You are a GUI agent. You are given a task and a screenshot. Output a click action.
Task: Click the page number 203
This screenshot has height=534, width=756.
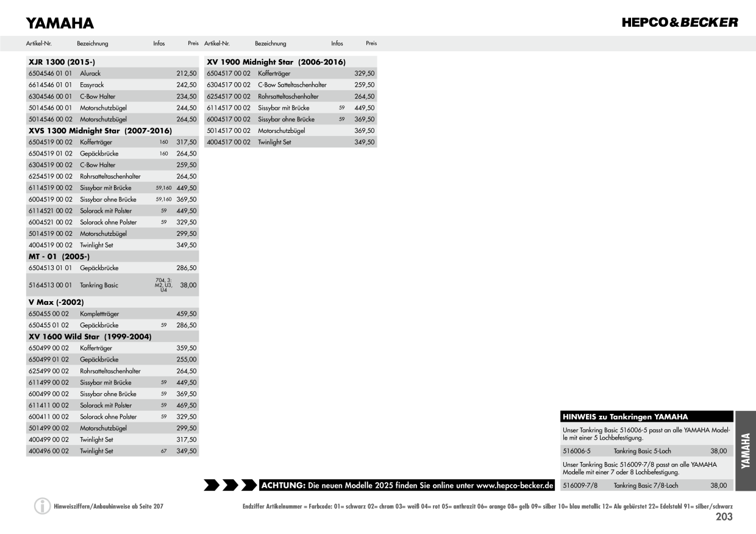724,517
